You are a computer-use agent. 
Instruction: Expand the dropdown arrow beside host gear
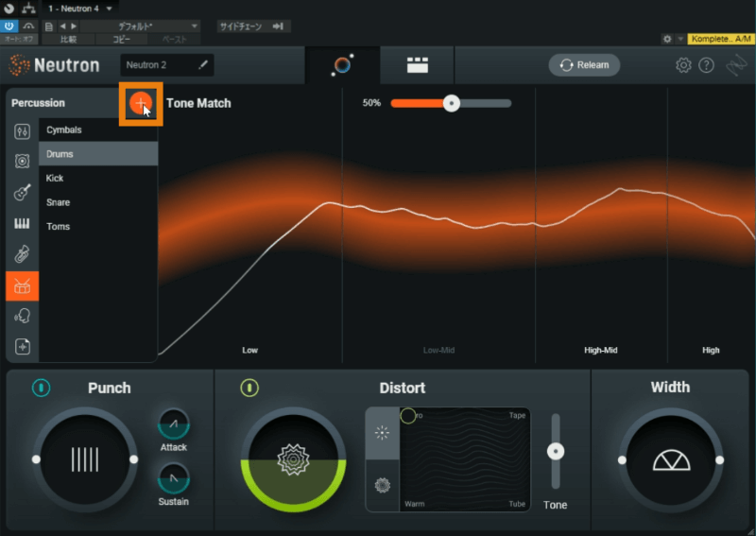680,39
